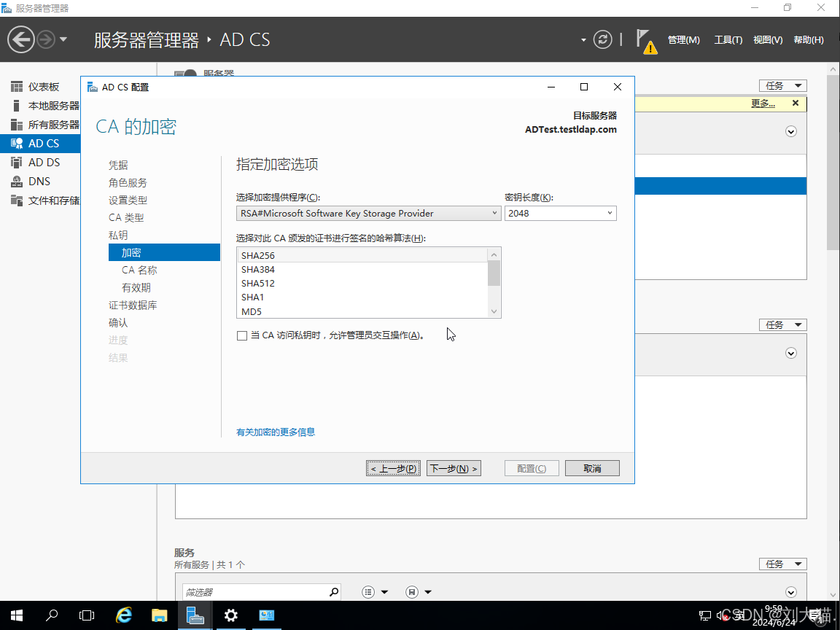Expand the 服务 filter bar chevron

(790, 592)
